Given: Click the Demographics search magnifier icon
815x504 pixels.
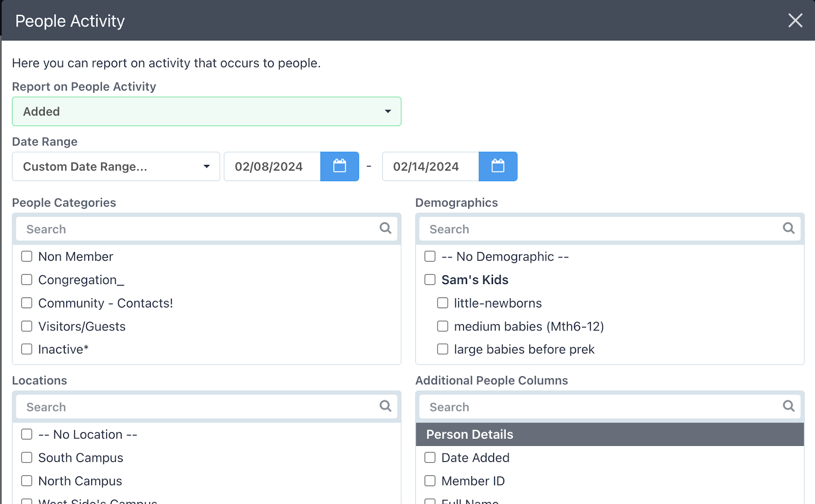Looking at the screenshot, I should (x=789, y=229).
